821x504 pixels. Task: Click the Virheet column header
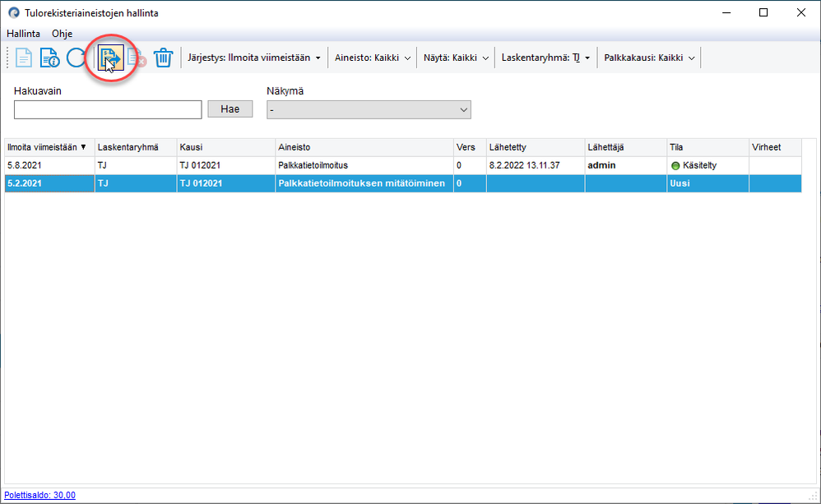(775, 148)
